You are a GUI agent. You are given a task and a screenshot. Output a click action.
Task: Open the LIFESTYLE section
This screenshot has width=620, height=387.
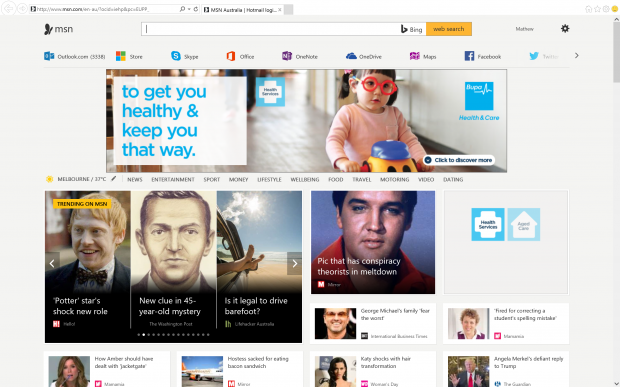[x=269, y=179]
